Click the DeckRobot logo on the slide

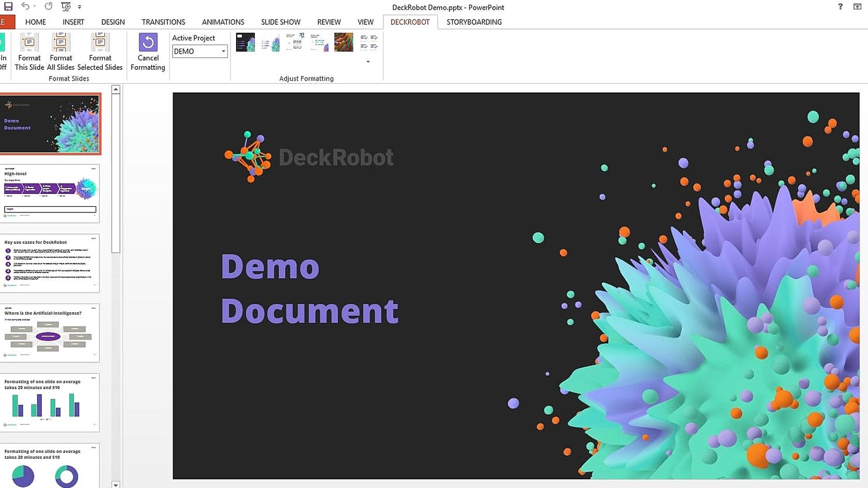(x=309, y=157)
